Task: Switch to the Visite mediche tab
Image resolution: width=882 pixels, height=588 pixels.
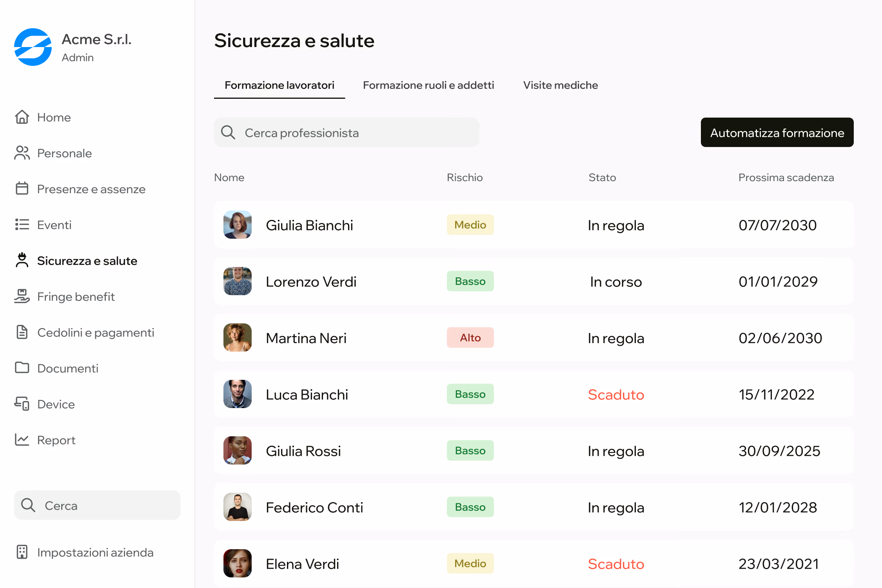Action: (561, 85)
